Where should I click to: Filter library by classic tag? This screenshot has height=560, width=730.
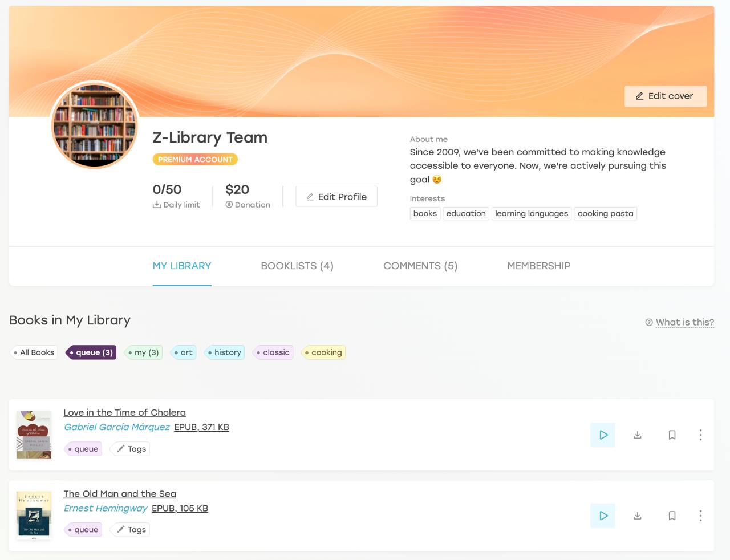click(x=273, y=352)
